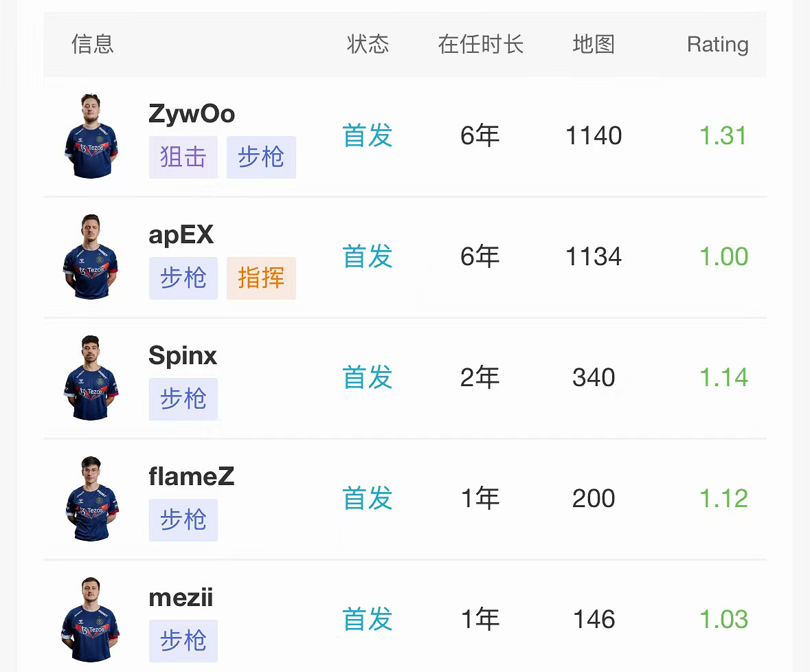Open mezii's profile name
This screenshot has width=810, height=672.
(181, 598)
